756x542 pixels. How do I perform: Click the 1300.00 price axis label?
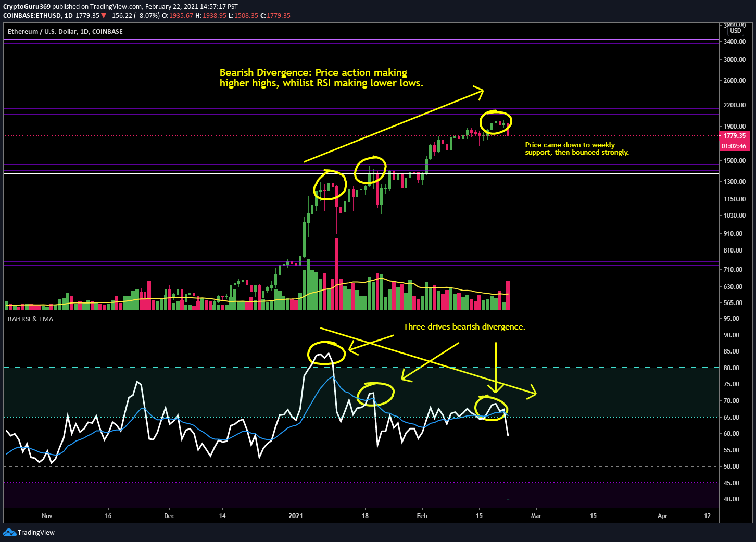[735, 182]
